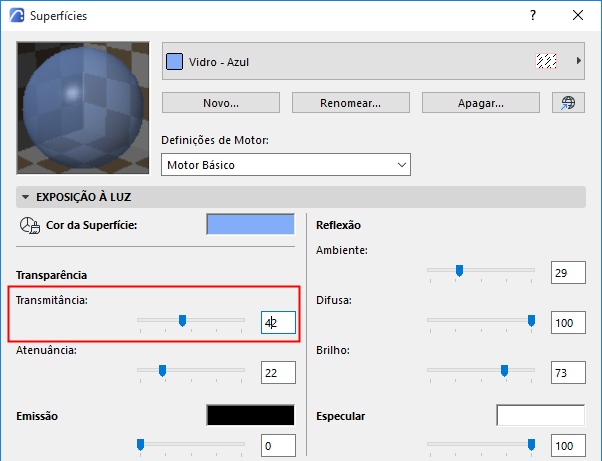Viewport: 602px width, 461px height.
Task: Click the ArchiCAD icon in the title bar
Action: (17, 15)
